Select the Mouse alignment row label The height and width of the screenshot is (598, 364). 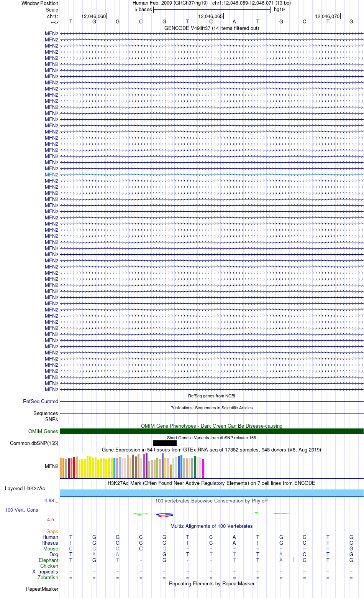[51, 549]
